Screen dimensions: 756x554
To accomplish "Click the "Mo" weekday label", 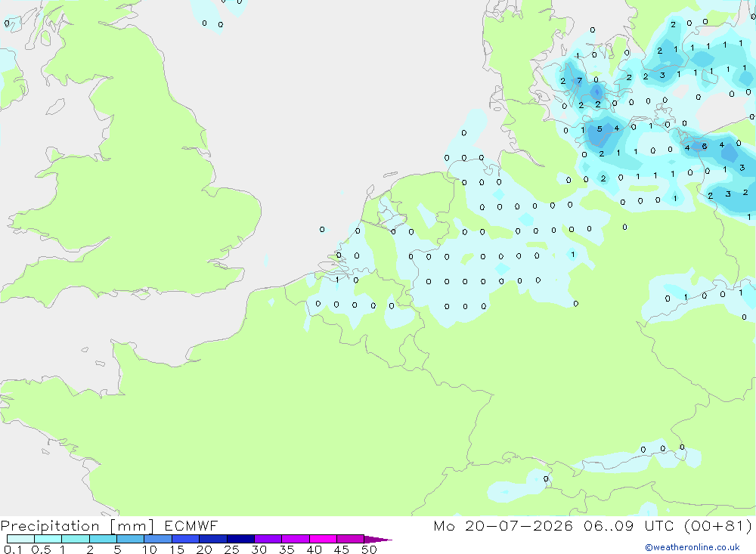I will 444,525.
